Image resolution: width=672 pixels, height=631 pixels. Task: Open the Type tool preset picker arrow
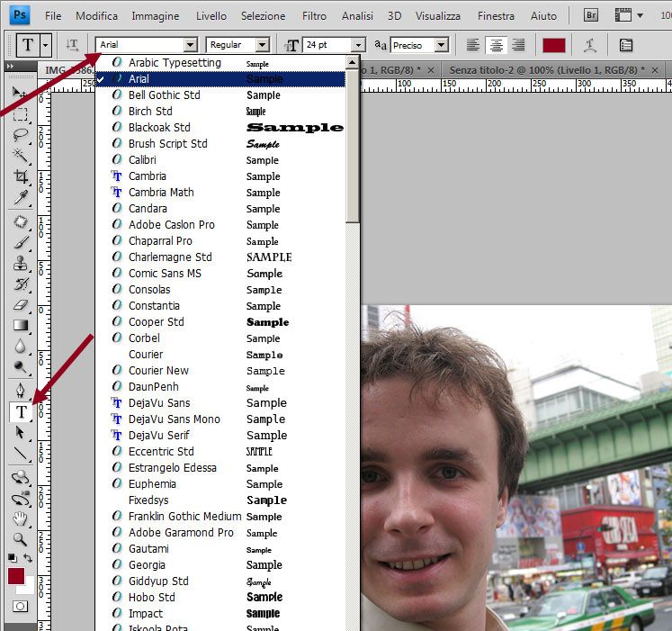[x=46, y=45]
